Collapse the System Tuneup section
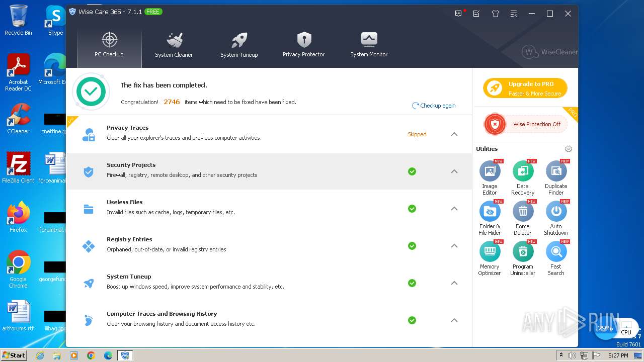Viewport: 644px width, 362px height. coord(454,283)
